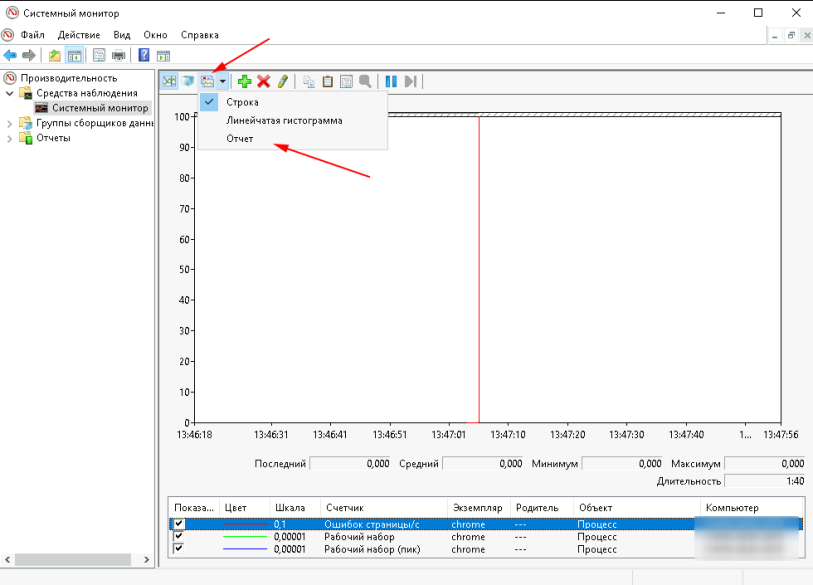Click the blue Help question mark icon

coord(144,55)
